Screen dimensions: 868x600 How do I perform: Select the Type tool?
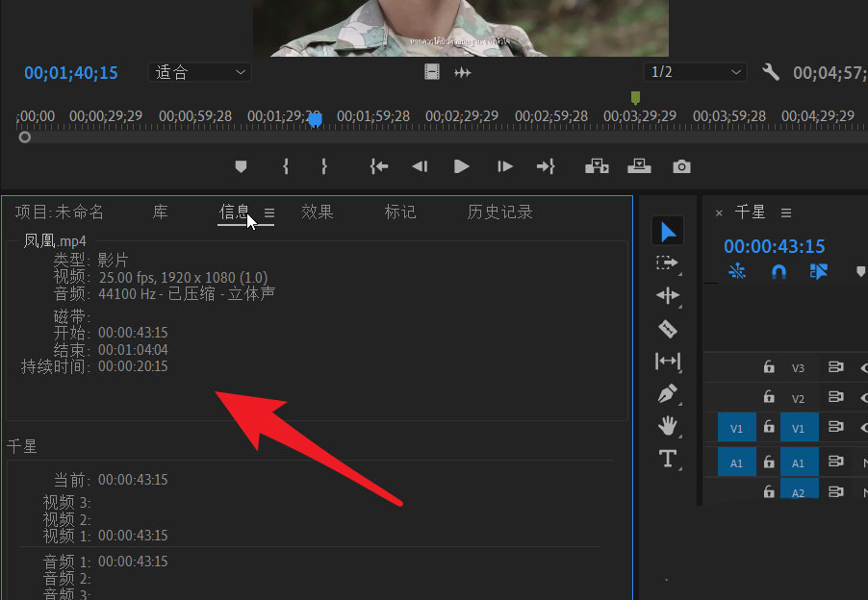click(x=668, y=458)
